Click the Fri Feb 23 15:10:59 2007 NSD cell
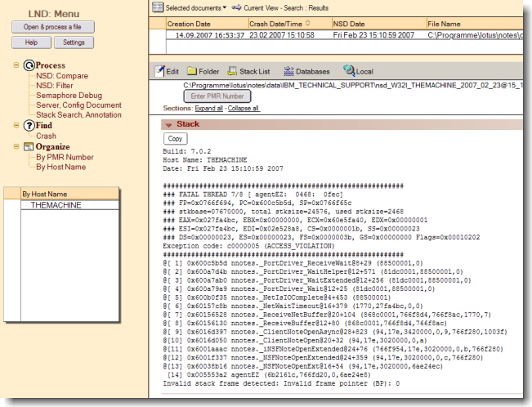This screenshot has height=407, width=532. tap(373, 35)
